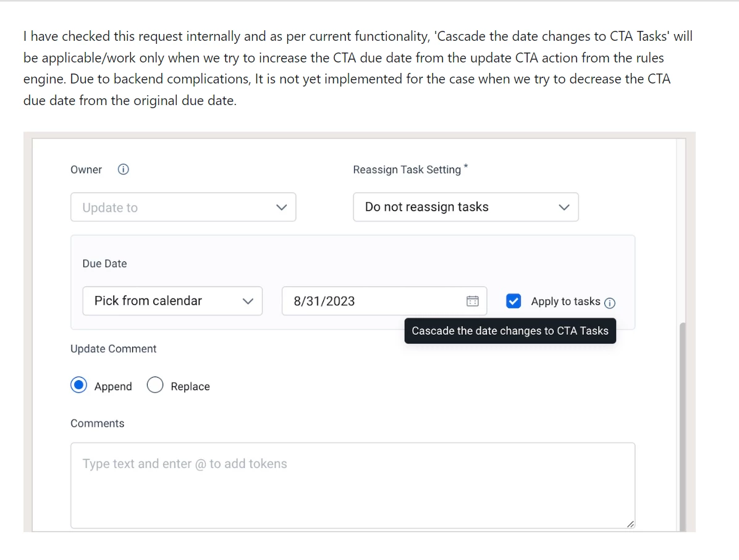739x560 pixels.
Task: Click the chevron on the Update to field
Action: [282, 208]
